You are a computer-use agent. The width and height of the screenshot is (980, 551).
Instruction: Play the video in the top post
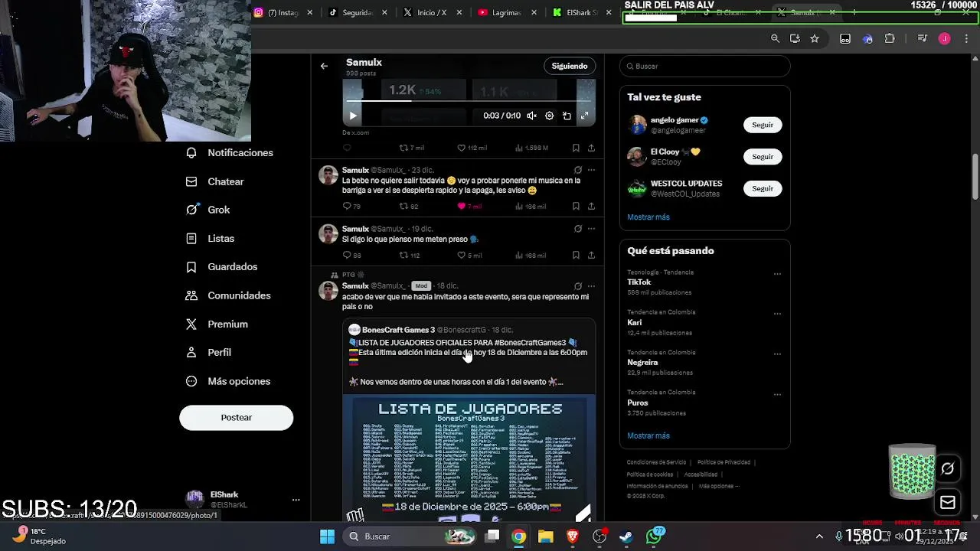[x=352, y=116]
